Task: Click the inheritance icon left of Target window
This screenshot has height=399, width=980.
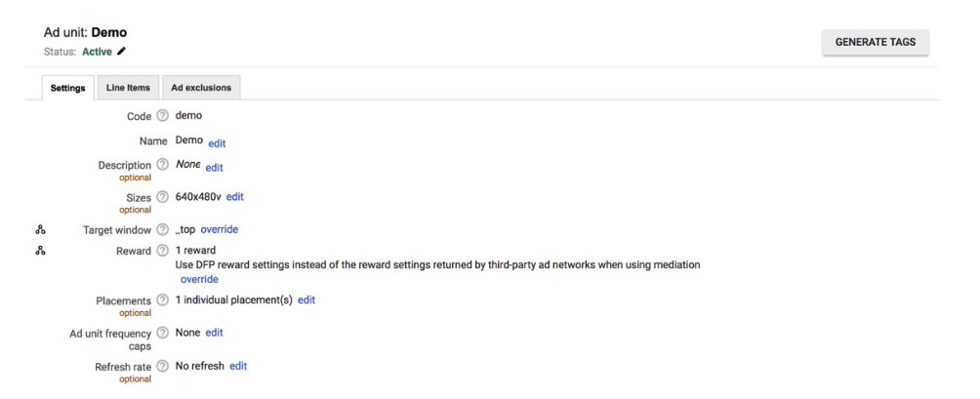Action: 41,230
